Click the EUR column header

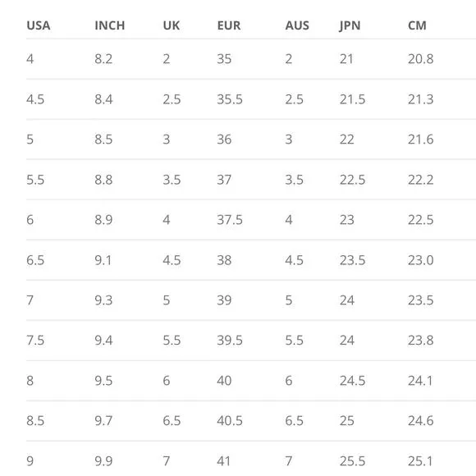229,25
